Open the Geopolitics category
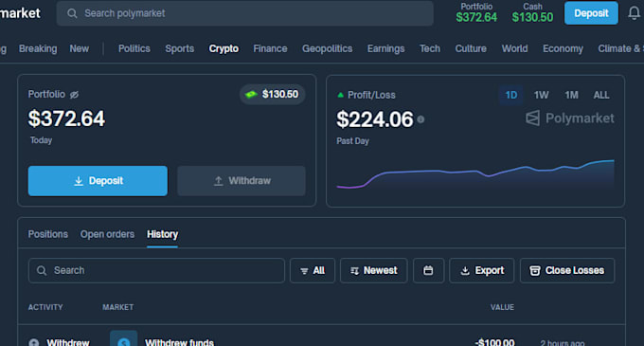 coord(328,48)
